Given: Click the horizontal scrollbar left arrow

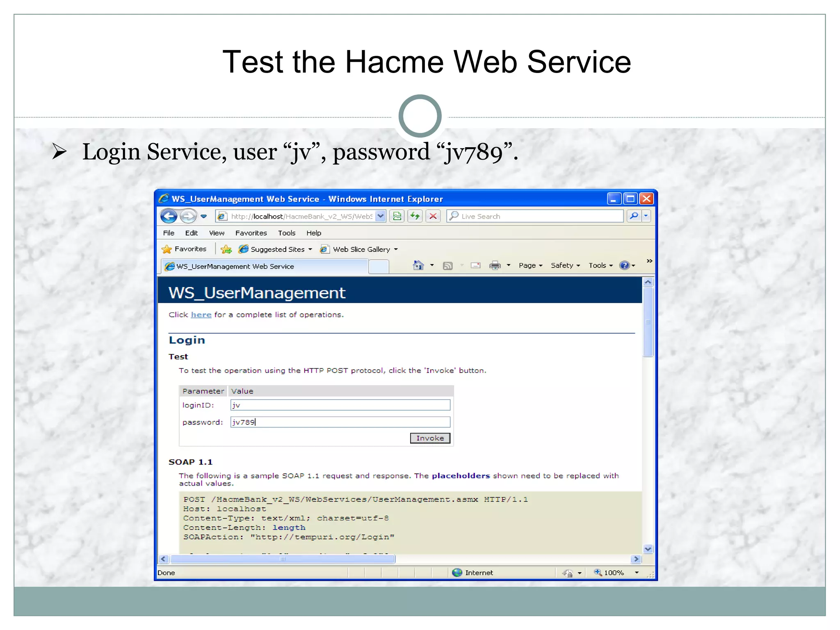Looking at the screenshot, I should [163, 559].
